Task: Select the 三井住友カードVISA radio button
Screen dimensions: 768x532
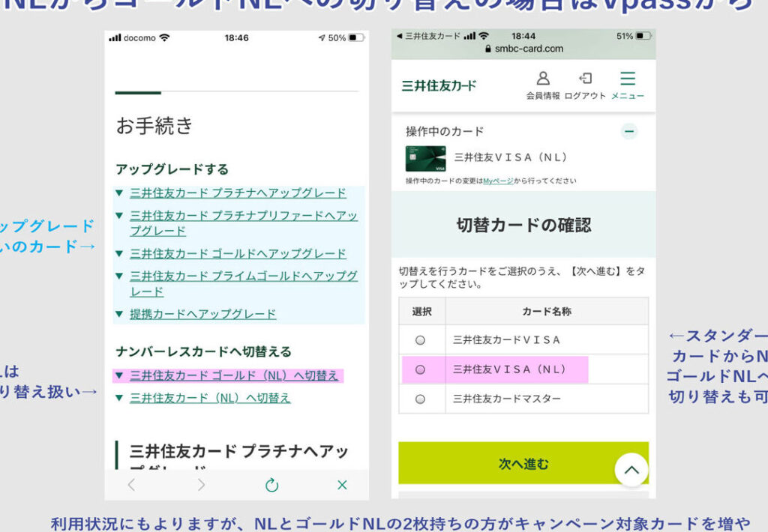Action: click(420, 339)
